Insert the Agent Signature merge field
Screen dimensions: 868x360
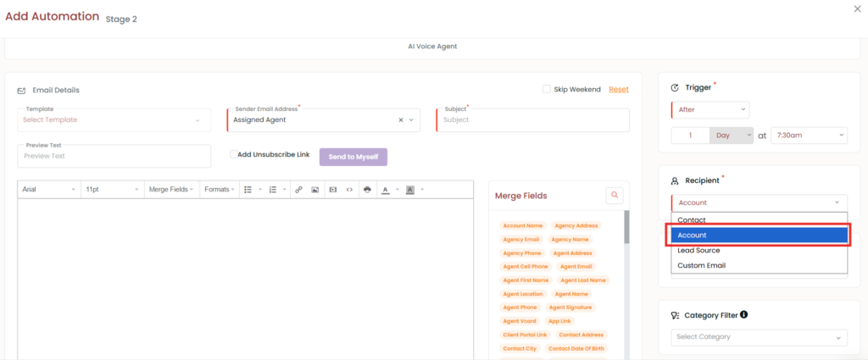[x=570, y=307]
